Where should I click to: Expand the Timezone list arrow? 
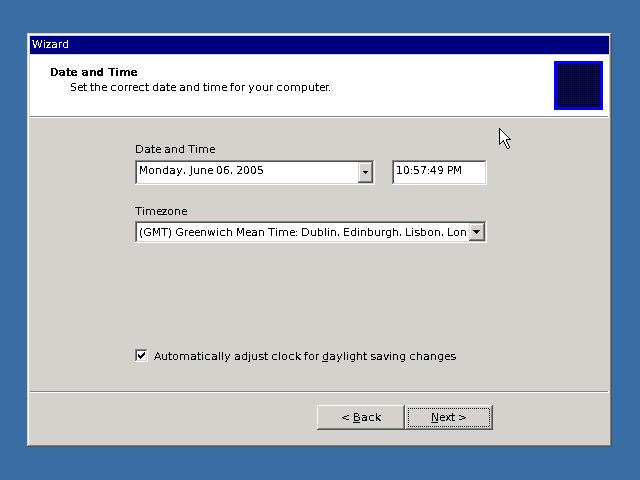click(477, 232)
